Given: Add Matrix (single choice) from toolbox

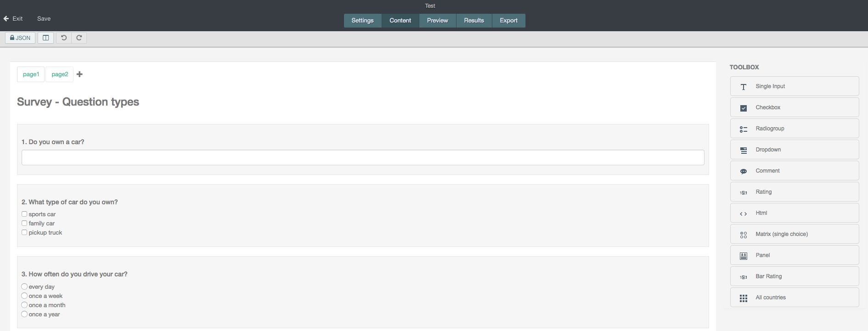Looking at the screenshot, I should click(795, 234).
